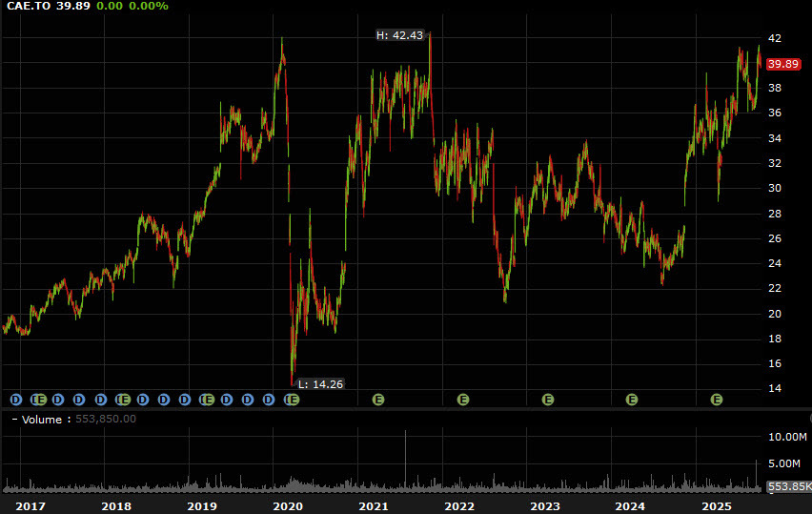Screen dimensions: 812x514
Task: Open the earnings E marker at 2023
Action: (548, 400)
